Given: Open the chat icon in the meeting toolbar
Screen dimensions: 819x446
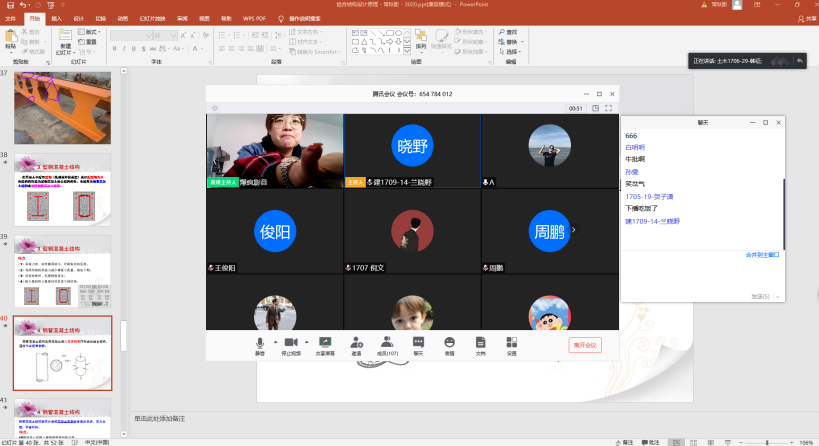Looking at the screenshot, I should point(418,346).
